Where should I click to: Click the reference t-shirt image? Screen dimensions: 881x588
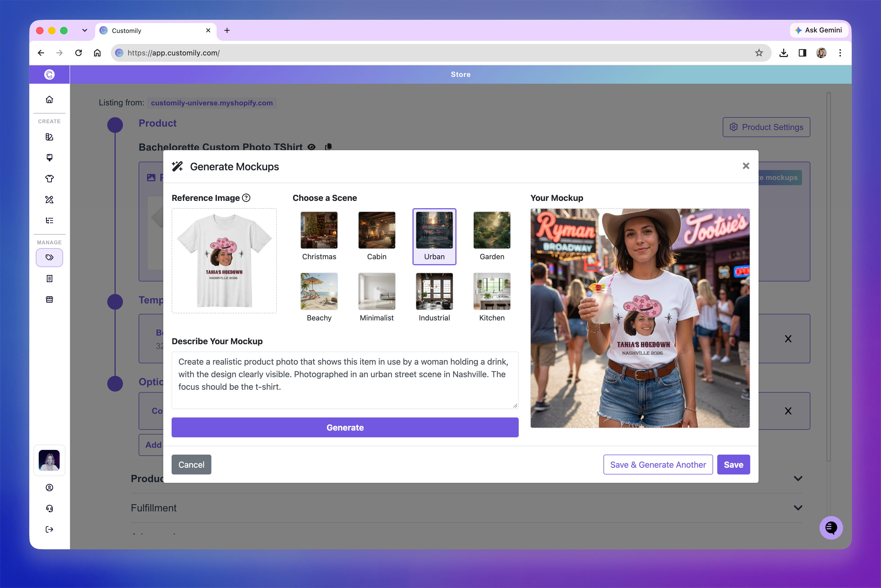tap(224, 261)
